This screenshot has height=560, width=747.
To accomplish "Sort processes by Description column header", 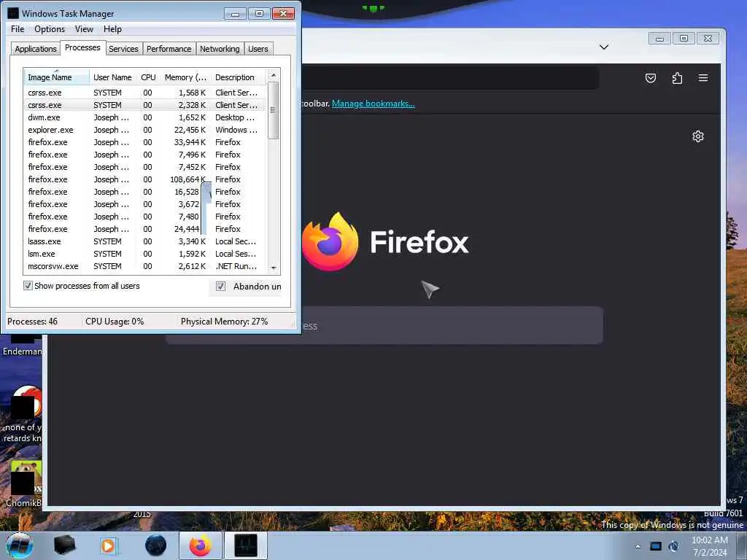I will tap(237, 77).
